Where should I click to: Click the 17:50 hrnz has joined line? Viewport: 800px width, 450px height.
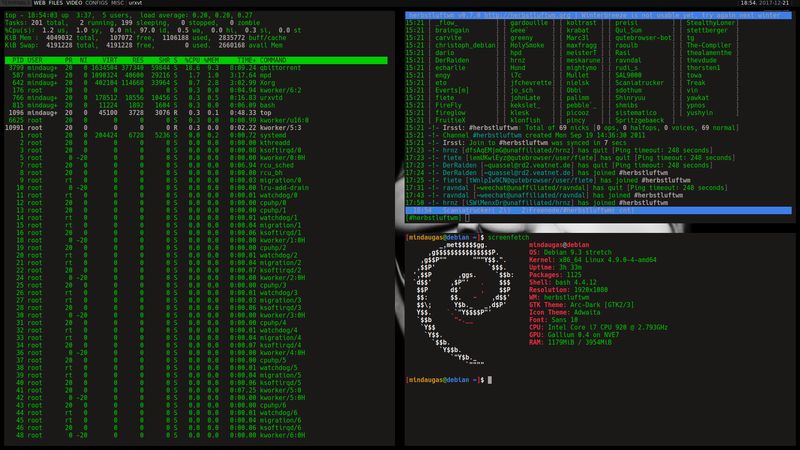coord(536,203)
